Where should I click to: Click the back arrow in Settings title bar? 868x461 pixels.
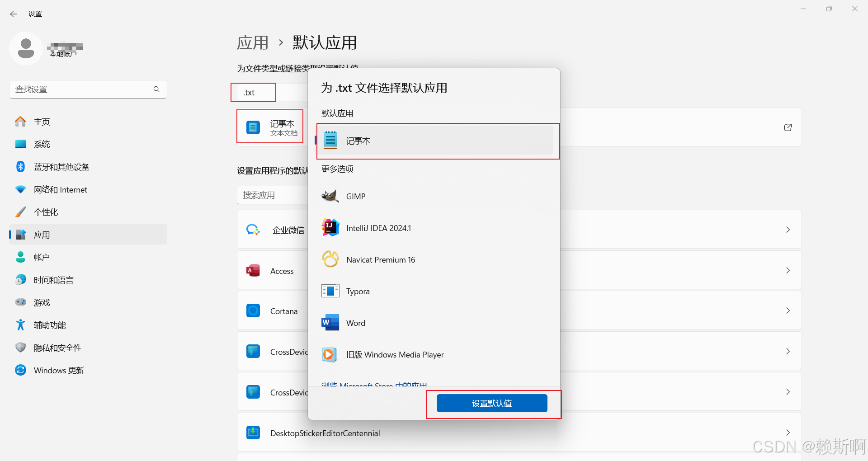click(x=14, y=14)
